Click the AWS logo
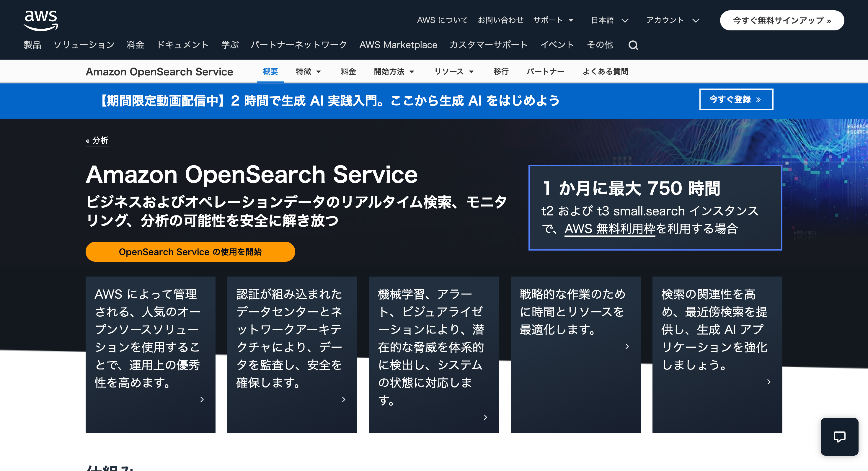 point(41,20)
